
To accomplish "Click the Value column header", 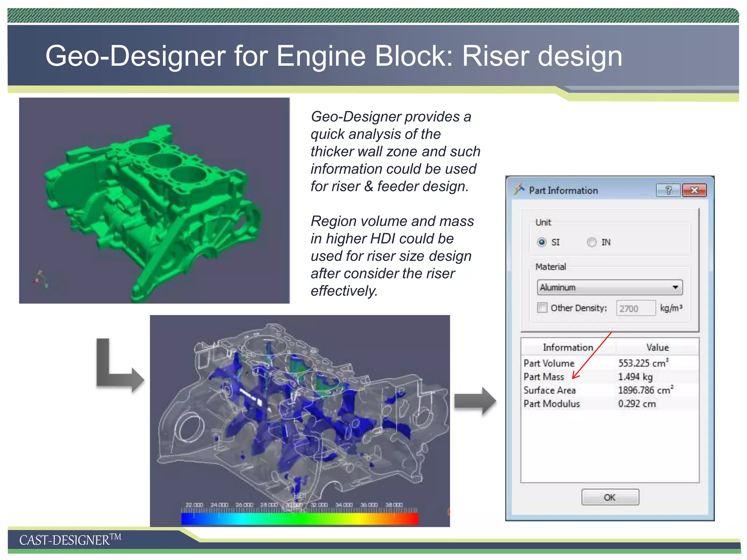I will coord(657,347).
